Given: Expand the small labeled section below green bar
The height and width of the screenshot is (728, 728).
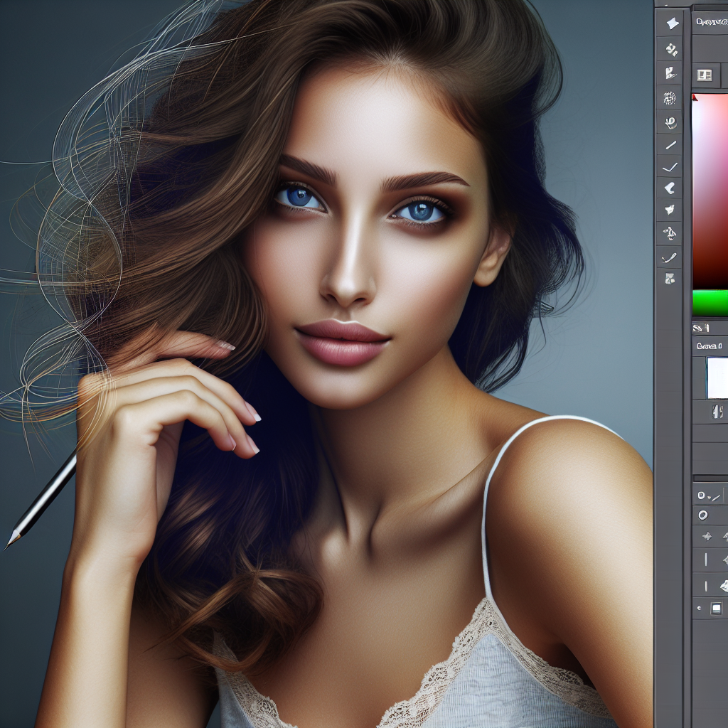Looking at the screenshot, I should tap(702, 328).
